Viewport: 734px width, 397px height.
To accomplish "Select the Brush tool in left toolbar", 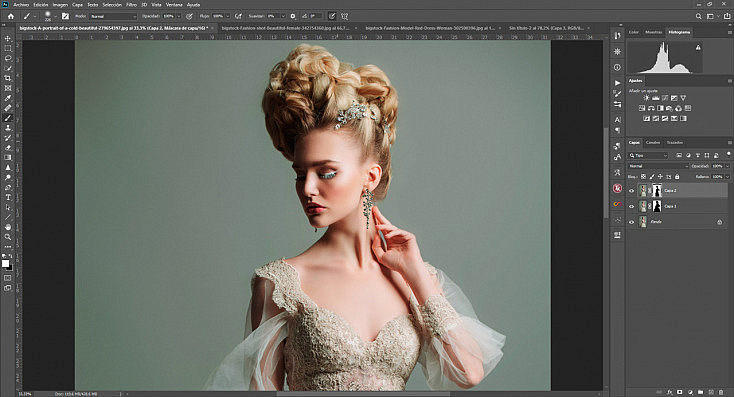I will coord(7,118).
